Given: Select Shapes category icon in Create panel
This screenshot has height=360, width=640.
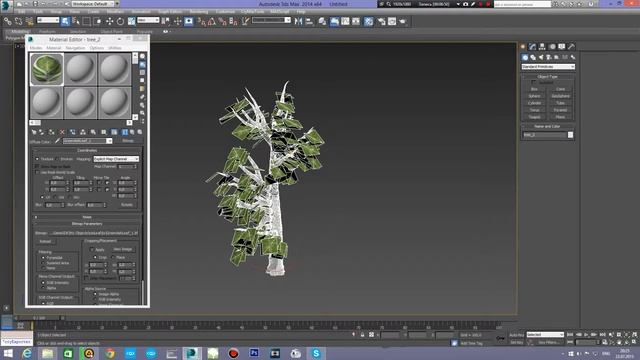Looking at the screenshot, I should tap(533, 58).
